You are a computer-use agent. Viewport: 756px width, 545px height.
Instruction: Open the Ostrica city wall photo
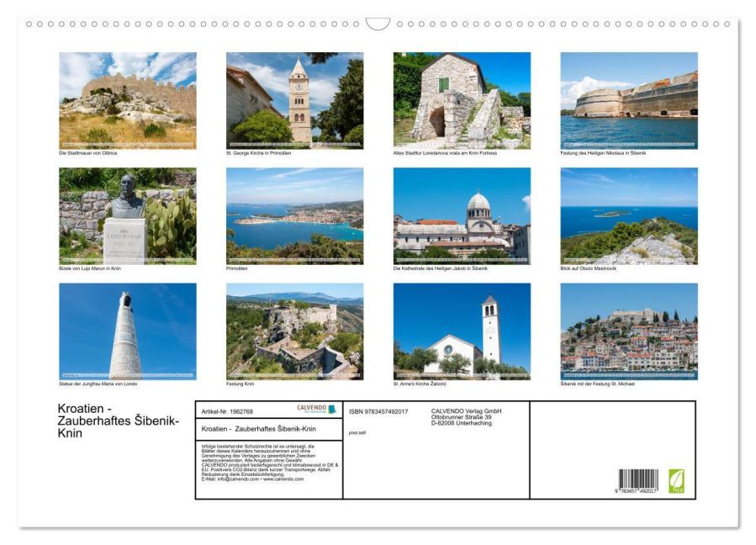(128, 100)
